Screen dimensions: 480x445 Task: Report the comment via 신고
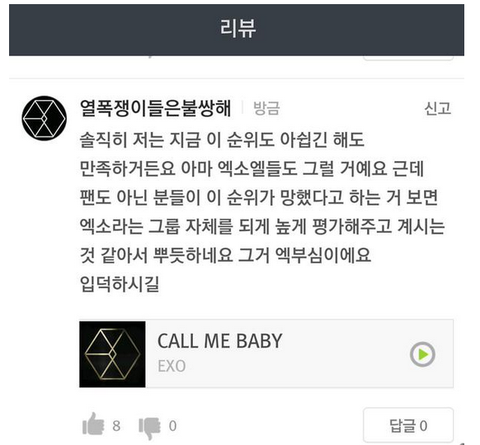pyautogui.click(x=438, y=109)
